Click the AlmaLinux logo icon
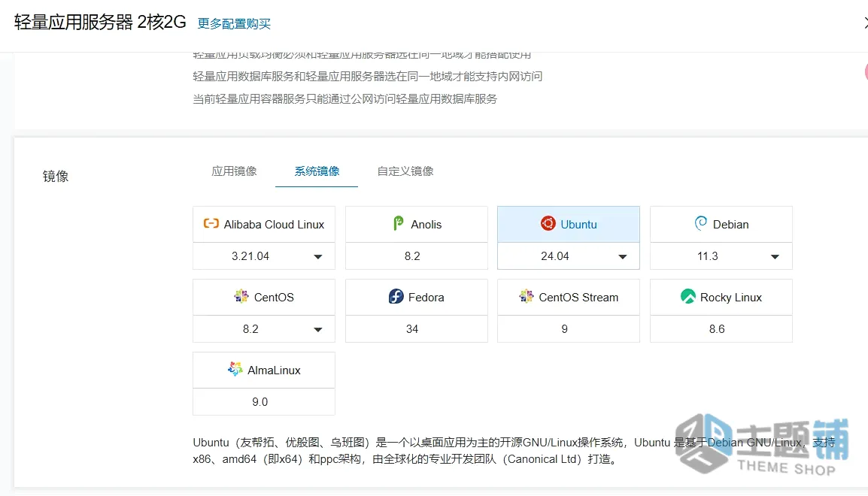This screenshot has height=496, width=868. pos(235,369)
